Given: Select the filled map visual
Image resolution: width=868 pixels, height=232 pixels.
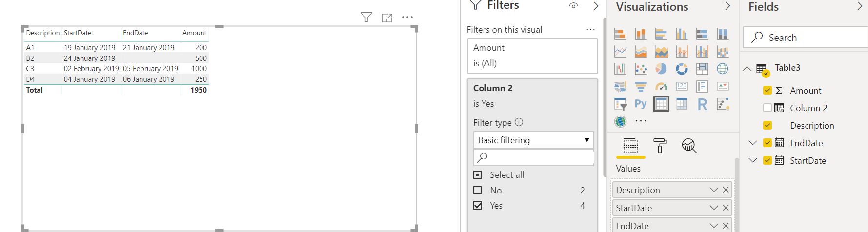Looking at the screenshot, I should 620,86.
